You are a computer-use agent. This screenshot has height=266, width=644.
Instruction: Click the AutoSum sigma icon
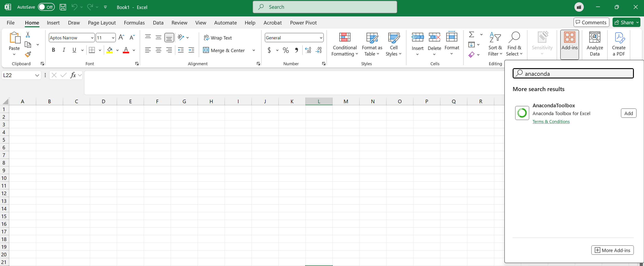click(x=472, y=34)
